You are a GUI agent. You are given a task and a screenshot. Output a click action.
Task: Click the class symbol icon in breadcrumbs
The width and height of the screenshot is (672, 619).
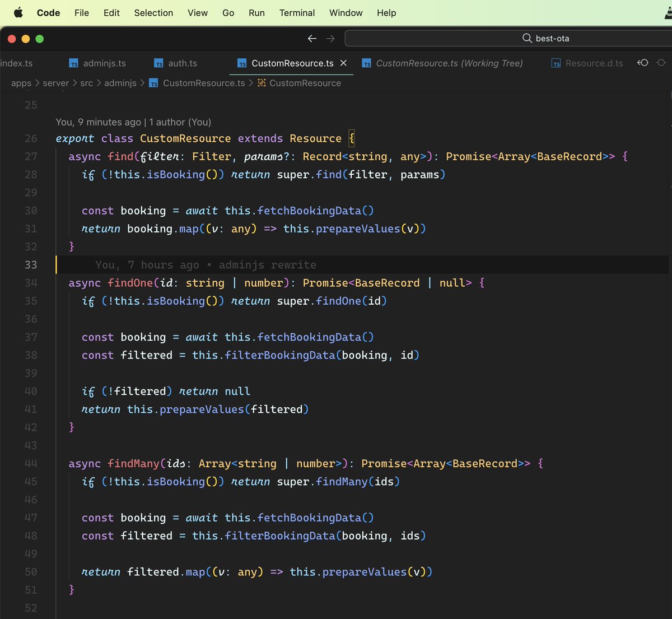click(x=262, y=83)
